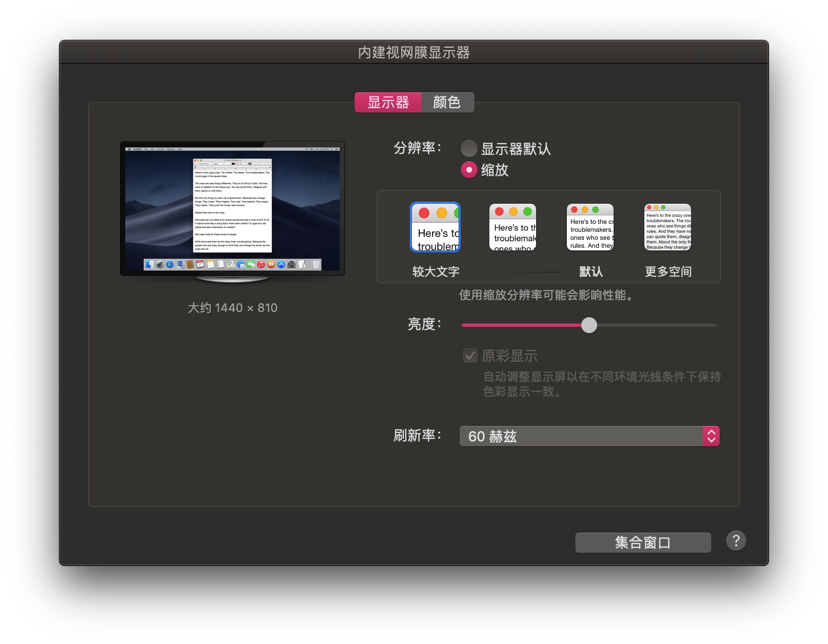Image resolution: width=828 pixels, height=644 pixels.
Task: Click the 刷新率 label
Action: 418,436
